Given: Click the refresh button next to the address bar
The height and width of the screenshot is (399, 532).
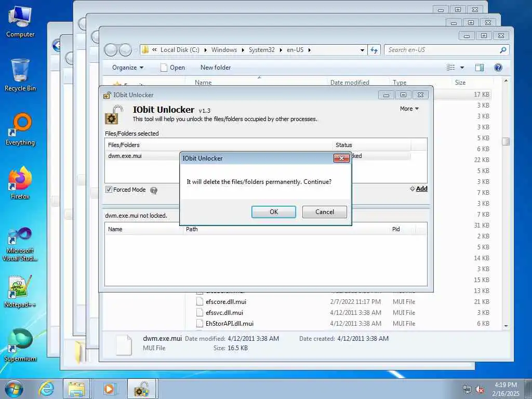Looking at the screenshot, I should point(374,50).
